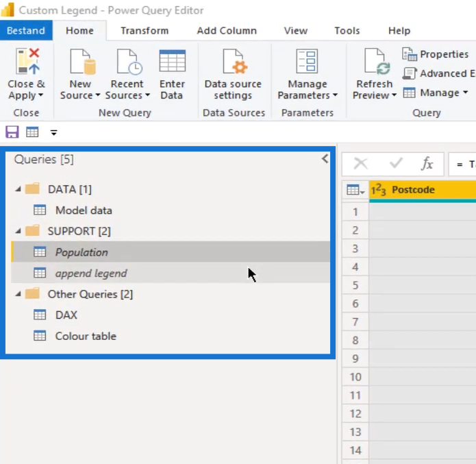Image resolution: width=476 pixels, height=464 pixels.
Task: Click the Postcode data type icon
Action: pos(378,190)
